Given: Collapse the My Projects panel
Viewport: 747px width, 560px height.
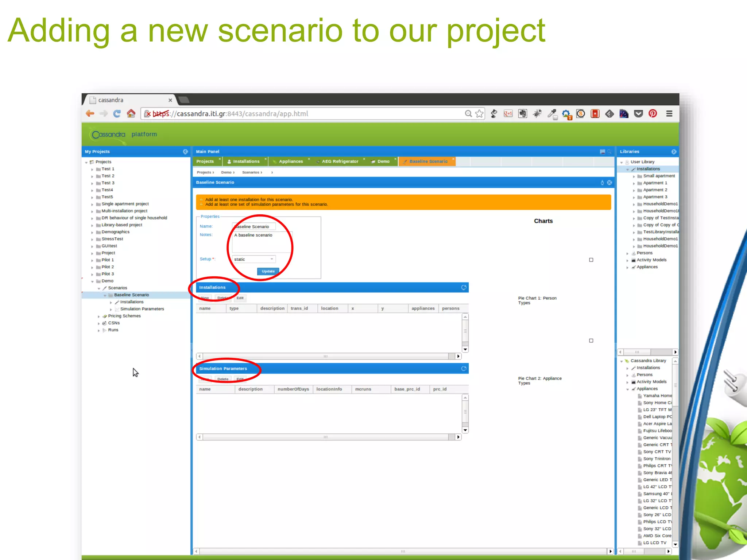Looking at the screenshot, I should (x=185, y=152).
